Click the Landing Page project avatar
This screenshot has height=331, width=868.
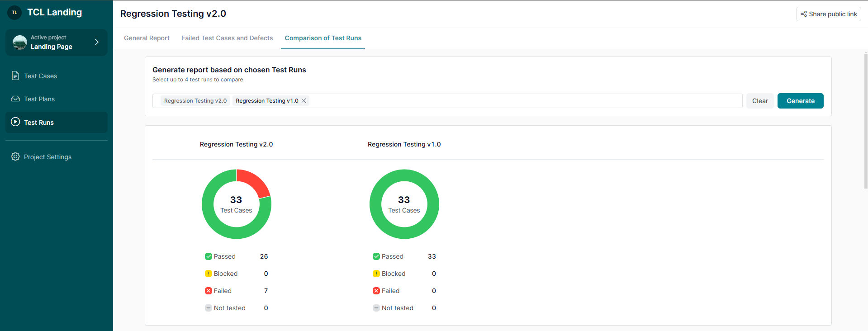[x=20, y=42]
